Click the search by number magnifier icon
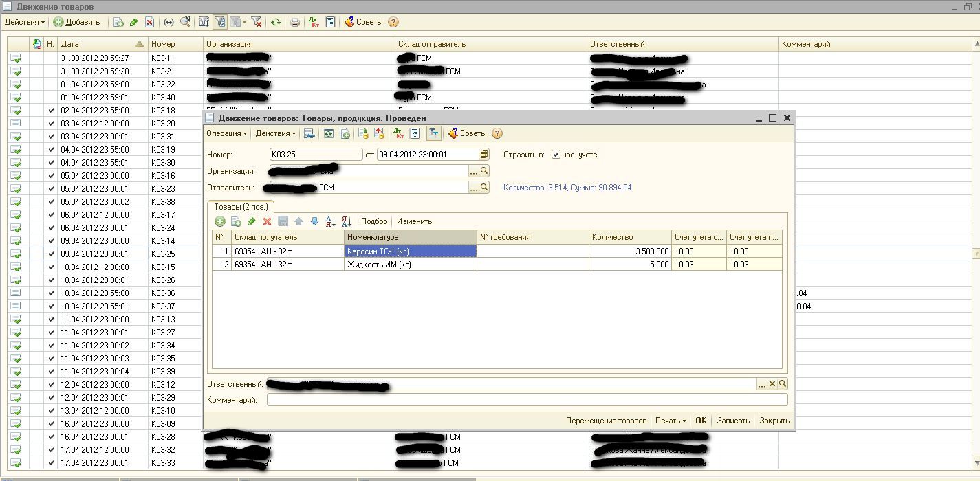 (x=185, y=22)
